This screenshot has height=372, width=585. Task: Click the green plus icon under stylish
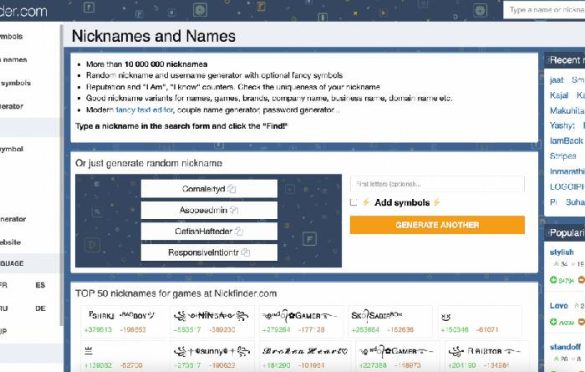(x=553, y=279)
